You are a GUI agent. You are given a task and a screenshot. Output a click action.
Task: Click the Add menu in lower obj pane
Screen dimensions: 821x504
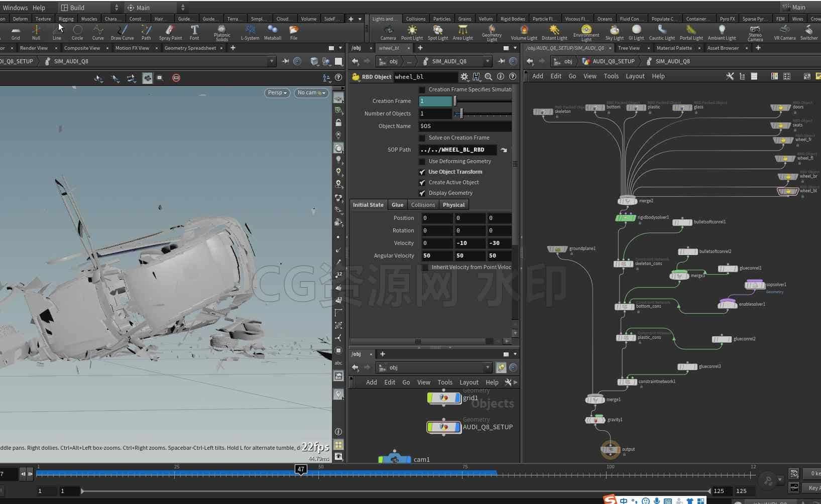371,383
